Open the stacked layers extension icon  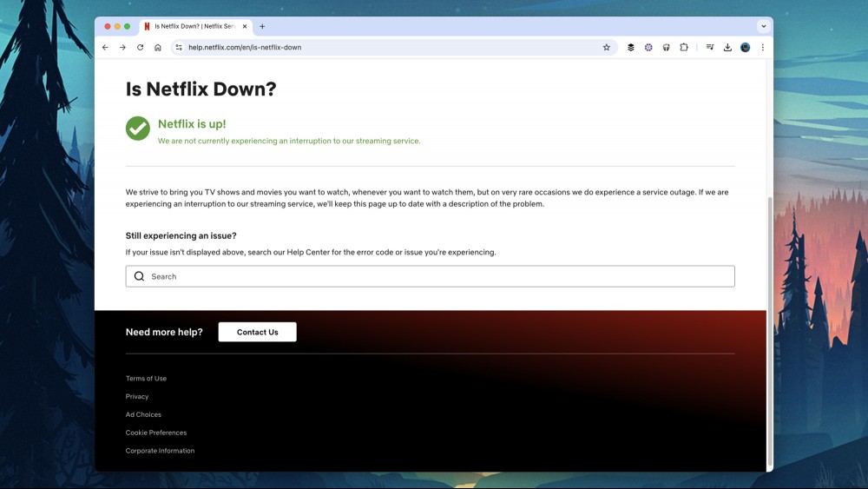(x=630, y=48)
